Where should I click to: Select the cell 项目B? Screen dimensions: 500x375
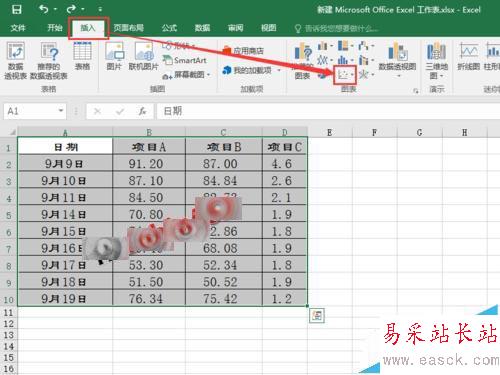tap(224, 147)
